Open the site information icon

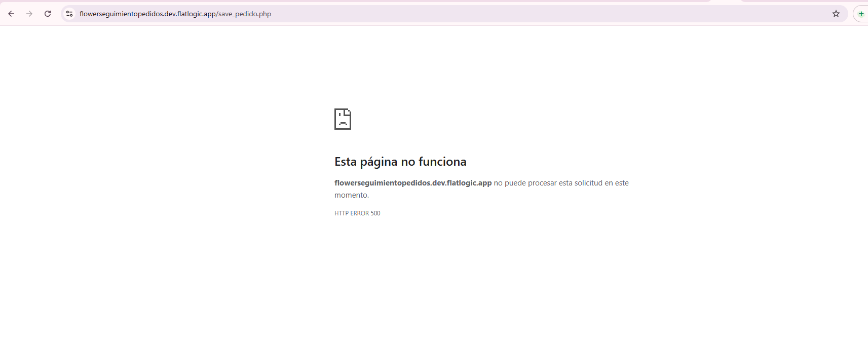(x=69, y=14)
